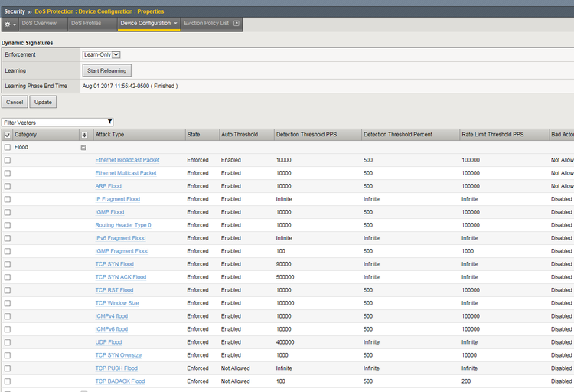
Task: Click the plus icon in table header
Action: pyautogui.click(x=84, y=135)
